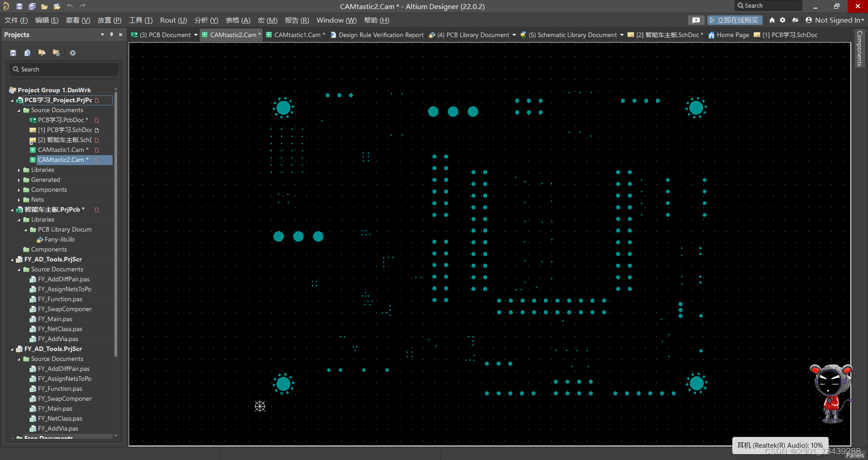Click the Explore project folder icon in Projects panel
Viewport: 868px width, 460px height.
[x=42, y=53]
